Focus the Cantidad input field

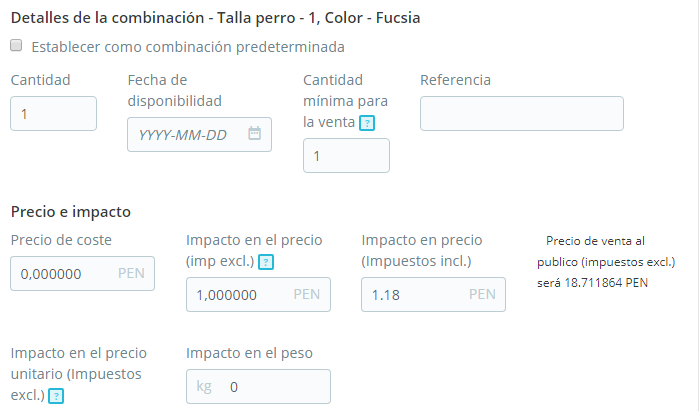pos(53,113)
